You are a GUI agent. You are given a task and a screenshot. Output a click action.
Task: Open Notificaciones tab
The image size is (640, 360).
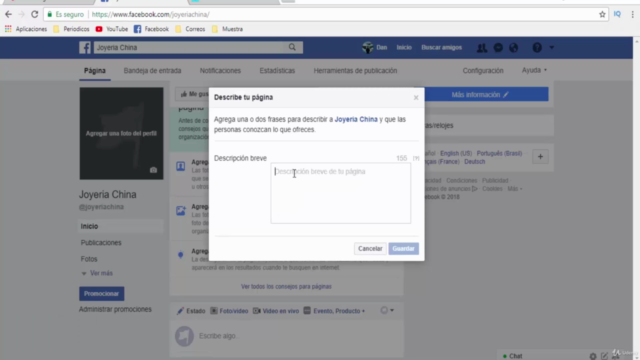[220, 71]
